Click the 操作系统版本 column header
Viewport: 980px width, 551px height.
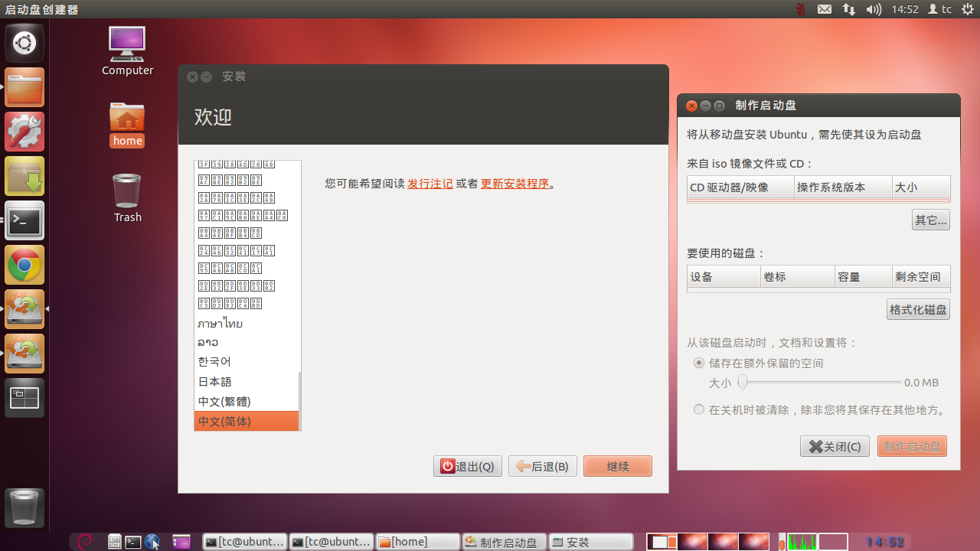pyautogui.click(x=843, y=187)
